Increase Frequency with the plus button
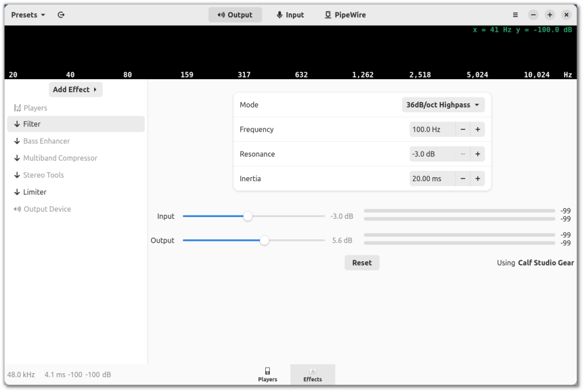The height and width of the screenshot is (392, 584). pyautogui.click(x=478, y=130)
